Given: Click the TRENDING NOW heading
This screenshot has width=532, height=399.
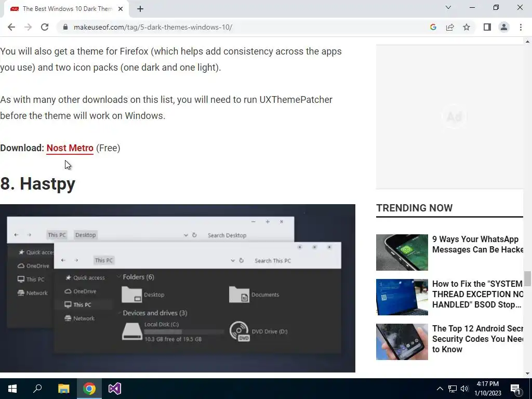Looking at the screenshot, I should click(x=414, y=208).
